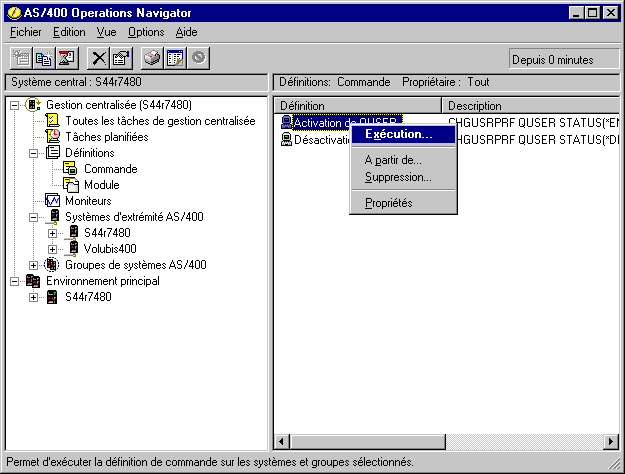The image size is (625, 474).
Task: Select Toutes les tâches de gestion centralisée
Action: pyautogui.click(x=160, y=121)
